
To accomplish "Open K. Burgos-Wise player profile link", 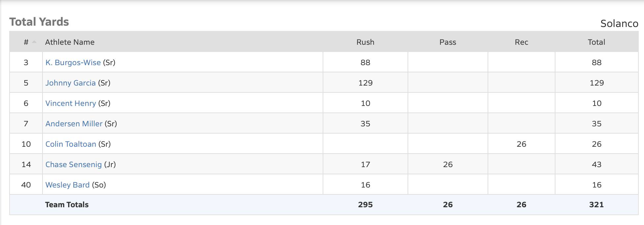I will [73, 63].
